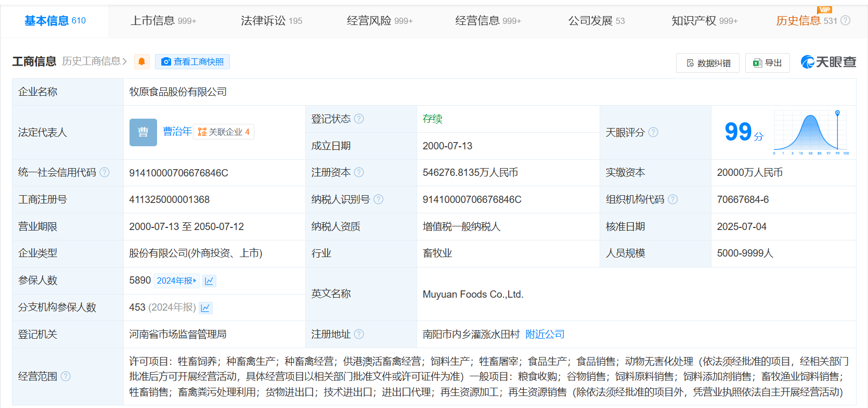Switch to 上市信息 tab
This screenshot has height=408, width=868.
(x=163, y=21)
